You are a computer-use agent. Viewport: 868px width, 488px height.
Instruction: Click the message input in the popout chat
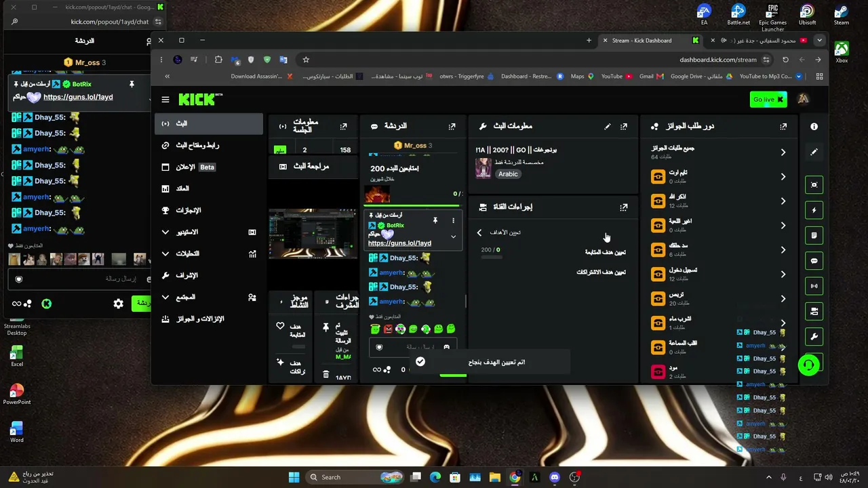tap(78, 279)
